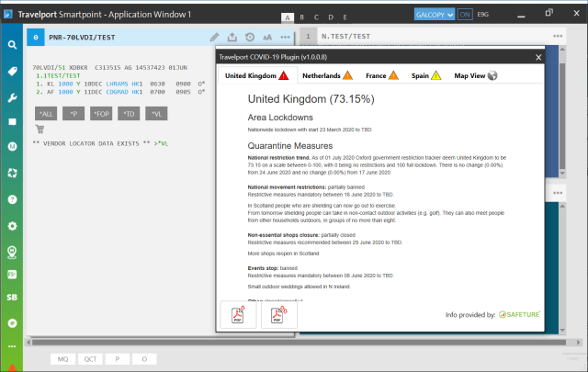
Task: Click the >*VL vendor locator link
Action: [x=162, y=143]
